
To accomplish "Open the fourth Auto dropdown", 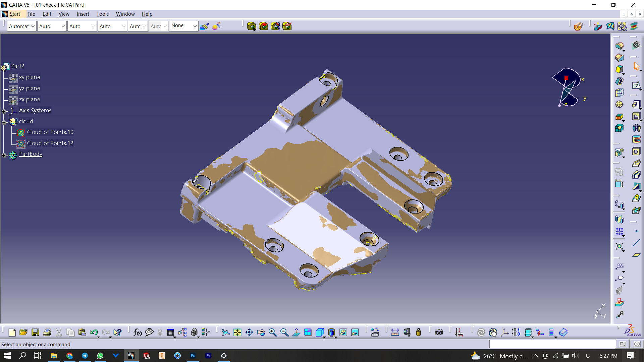I will tap(112, 26).
